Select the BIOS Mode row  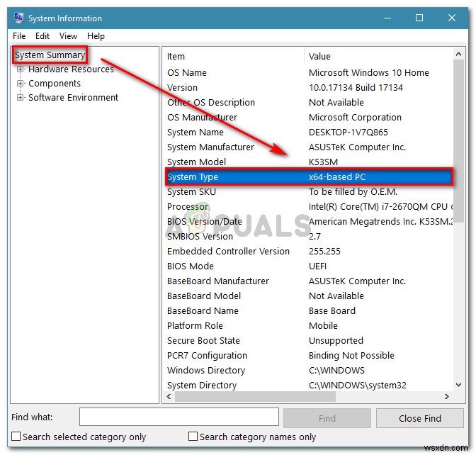pyautogui.click(x=308, y=266)
